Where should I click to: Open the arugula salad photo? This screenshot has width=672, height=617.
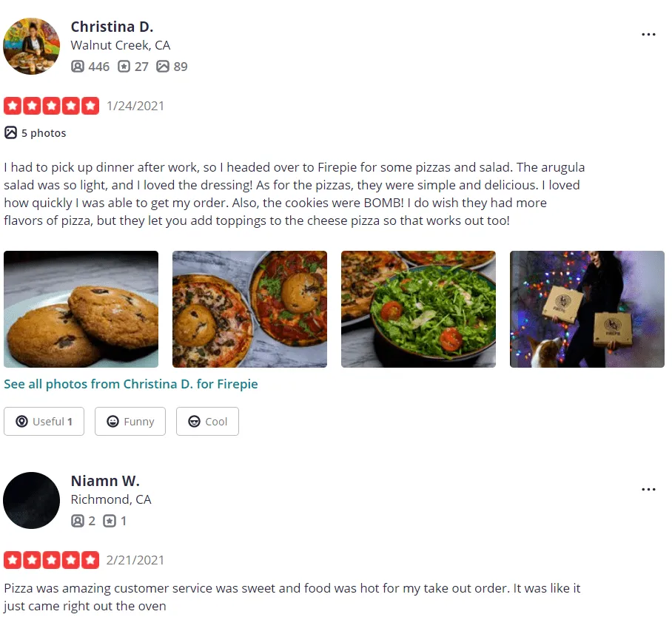418,309
